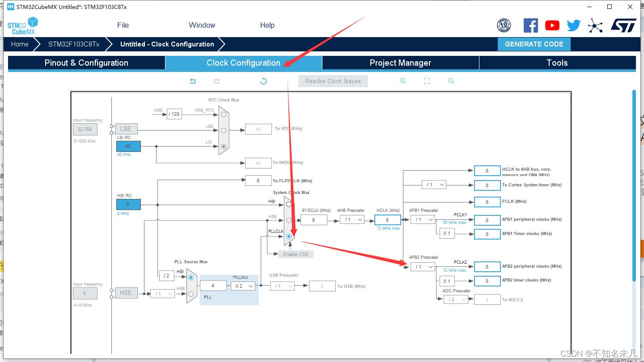The width and height of the screenshot is (644, 362).
Task: Switch to Clock Configuration tab
Action: coord(244,63)
